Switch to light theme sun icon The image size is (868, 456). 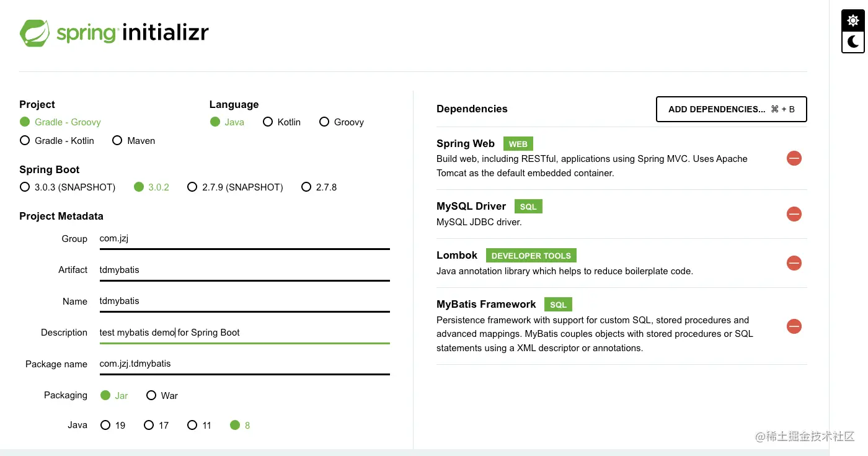853,20
